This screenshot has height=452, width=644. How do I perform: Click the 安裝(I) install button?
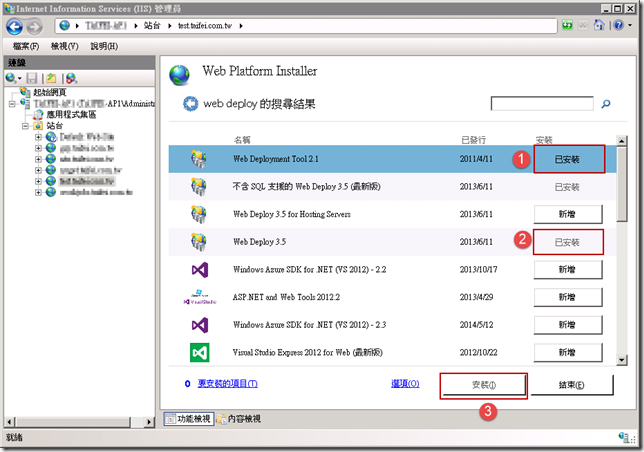(484, 385)
